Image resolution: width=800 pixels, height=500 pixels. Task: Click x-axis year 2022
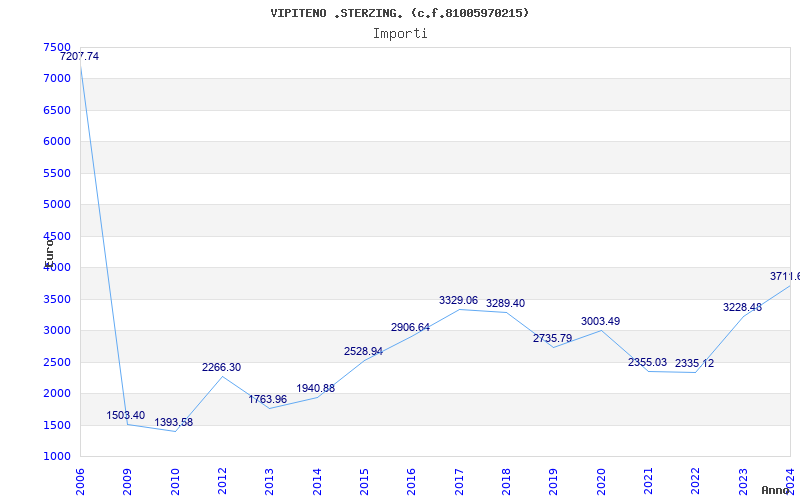(x=696, y=482)
